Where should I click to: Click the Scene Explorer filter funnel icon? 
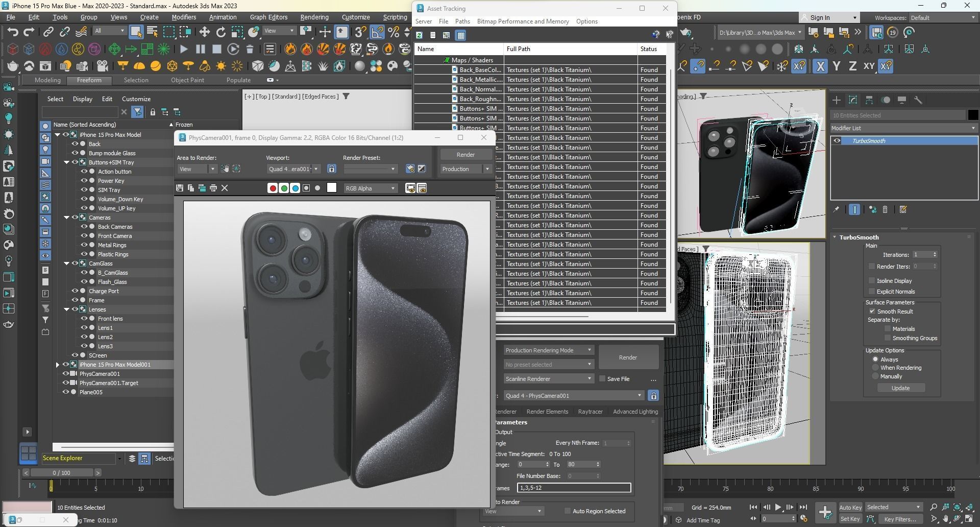137,112
